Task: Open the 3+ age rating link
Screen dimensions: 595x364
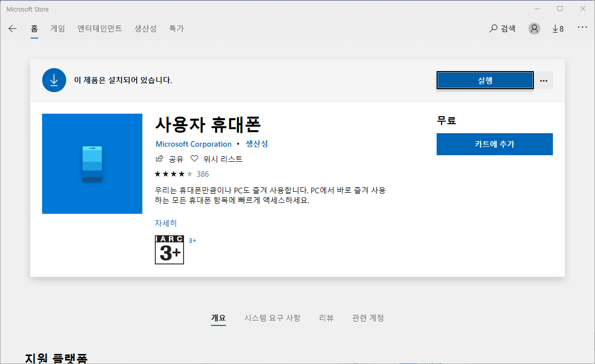Action: (x=192, y=240)
